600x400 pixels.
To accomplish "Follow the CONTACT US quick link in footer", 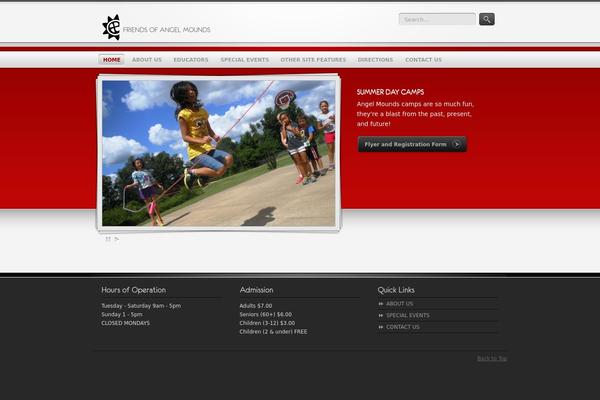I will pyautogui.click(x=403, y=327).
